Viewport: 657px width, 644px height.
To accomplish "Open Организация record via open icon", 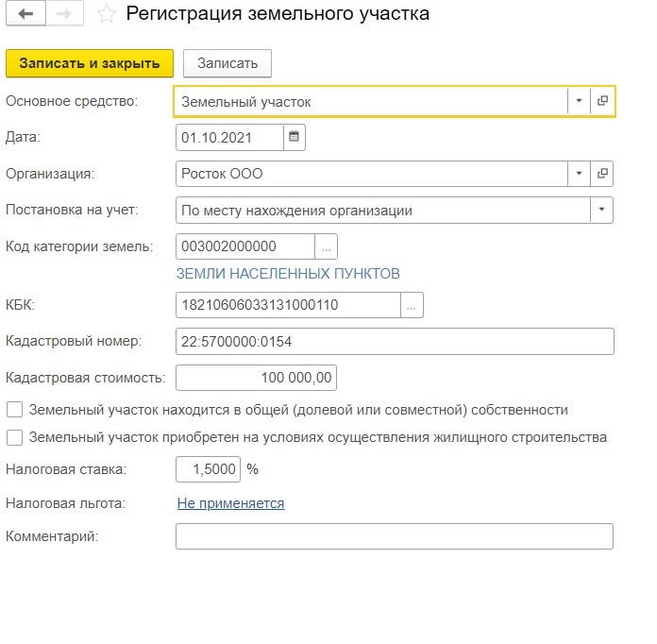I will tap(602, 174).
